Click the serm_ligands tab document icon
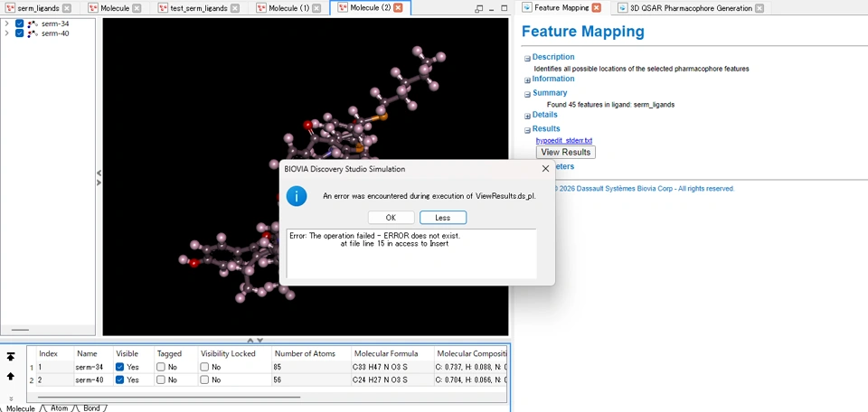Screen dimensions: 868x412 point(10,8)
